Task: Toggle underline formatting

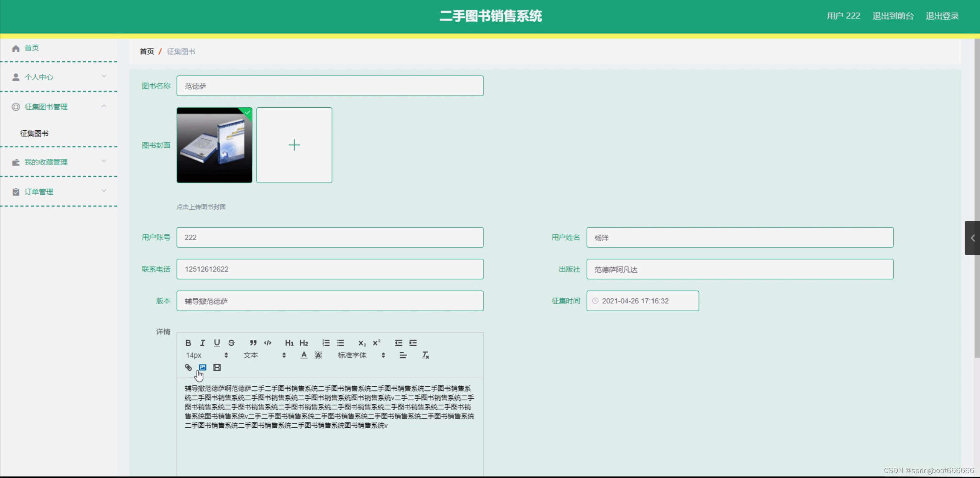Action: pos(217,343)
